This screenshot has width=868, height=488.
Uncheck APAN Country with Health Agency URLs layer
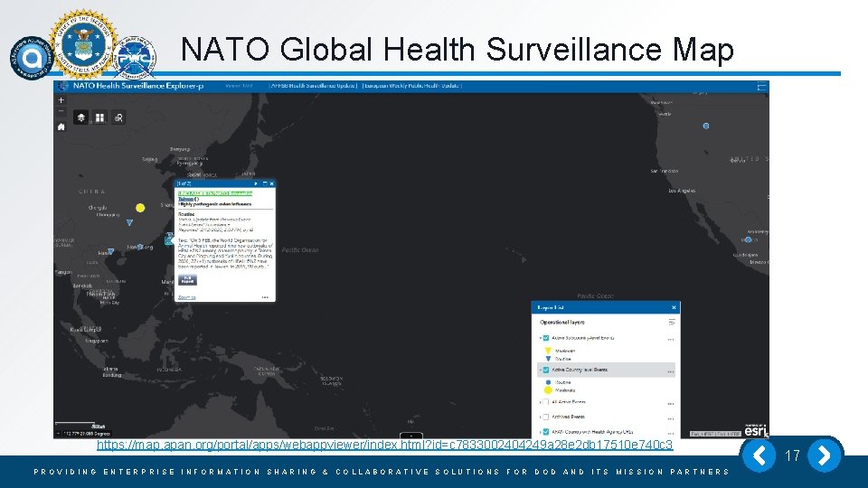[x=546, y=432]
